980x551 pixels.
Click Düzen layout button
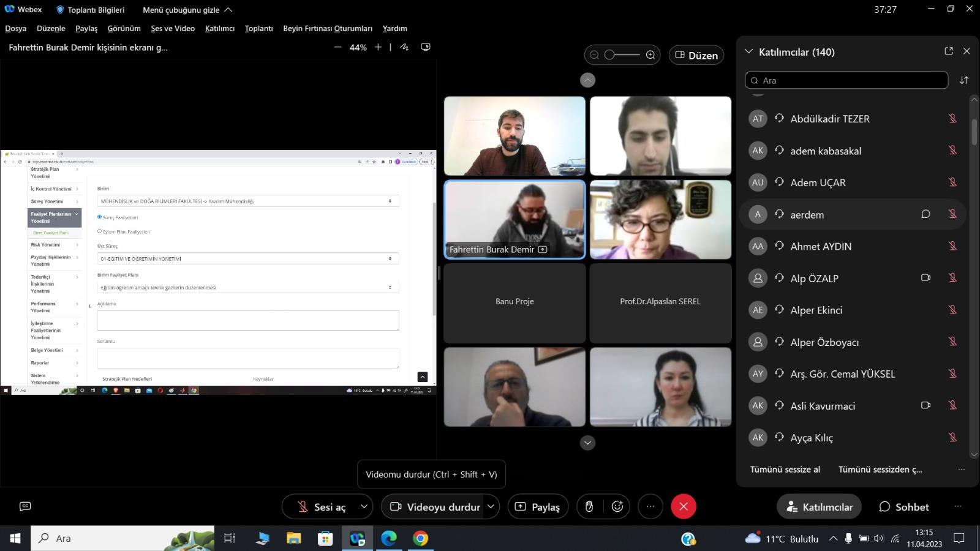pyautogui.click(x=696, y=55)
